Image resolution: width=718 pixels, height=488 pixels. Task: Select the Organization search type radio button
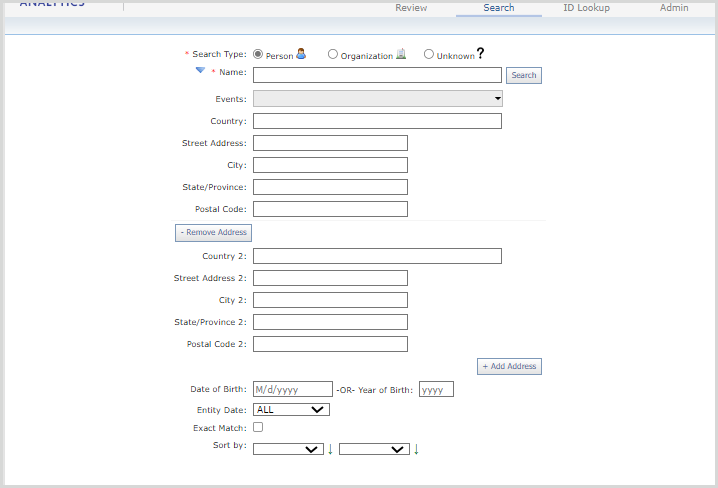332,54
